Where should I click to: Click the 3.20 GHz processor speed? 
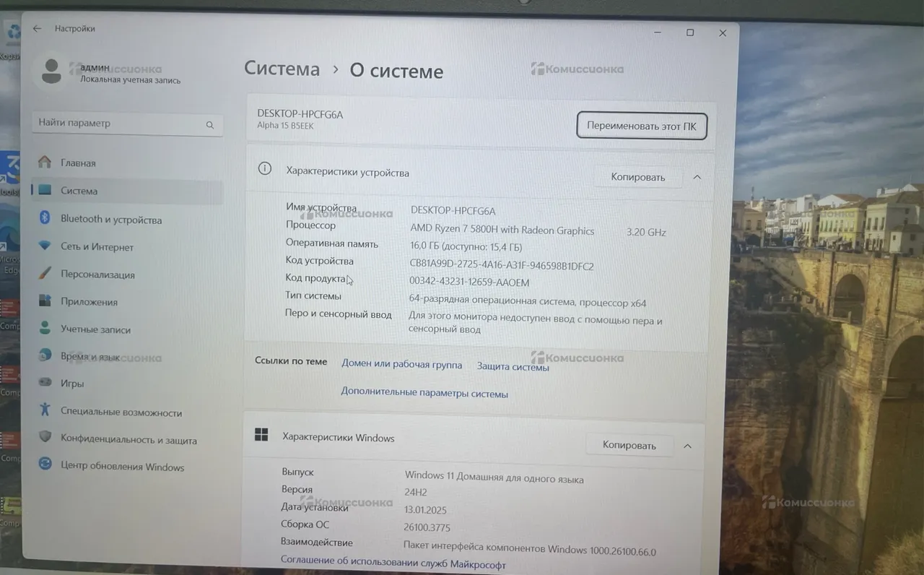click(x=646, y=233)
